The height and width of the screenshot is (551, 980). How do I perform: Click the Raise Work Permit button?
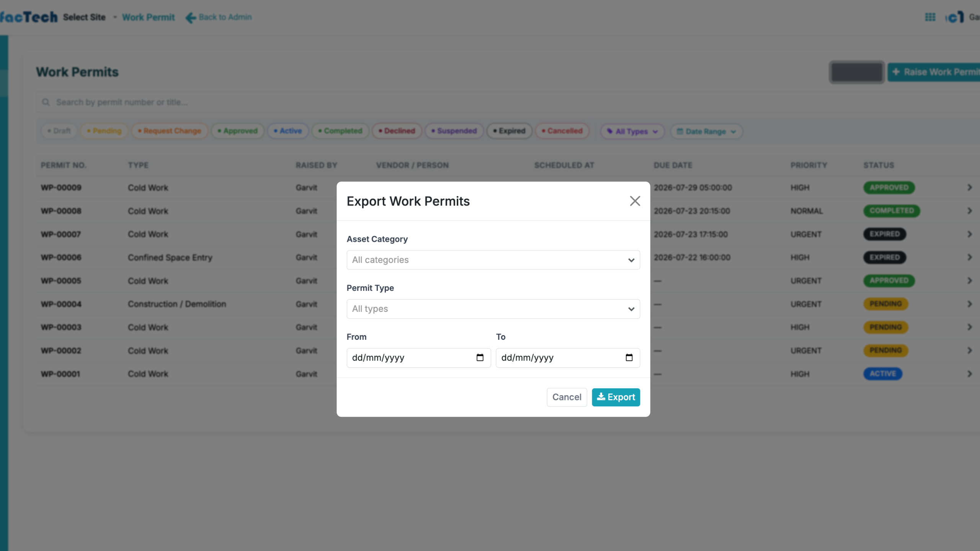(934, 72)
